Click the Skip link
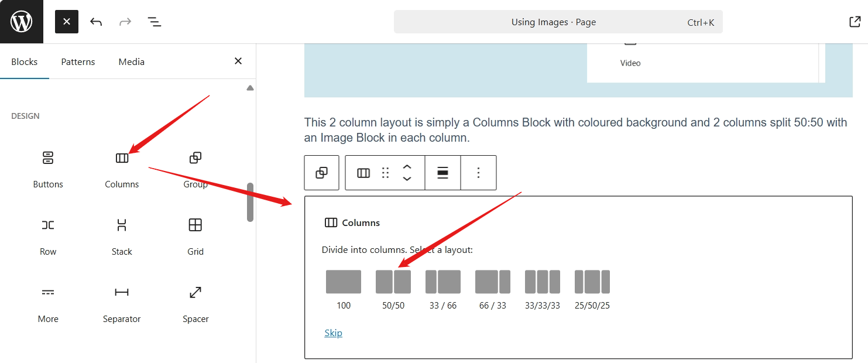The width and height of the screenshot is (868, 363). tap(334, 333)
